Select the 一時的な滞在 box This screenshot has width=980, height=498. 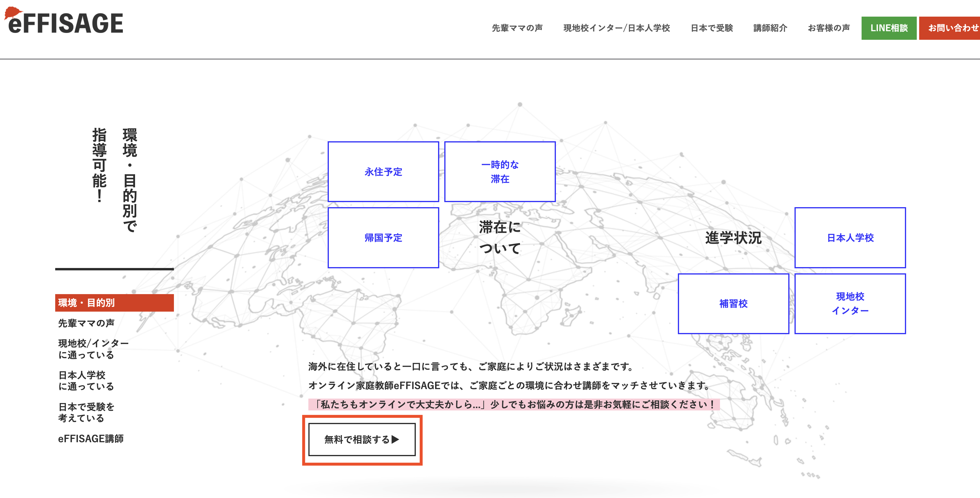(500, 172)
